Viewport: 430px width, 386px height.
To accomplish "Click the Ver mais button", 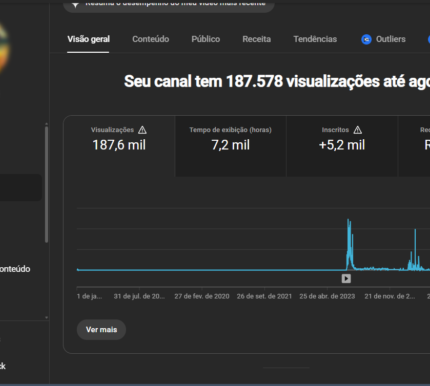I will coord(101,330).
